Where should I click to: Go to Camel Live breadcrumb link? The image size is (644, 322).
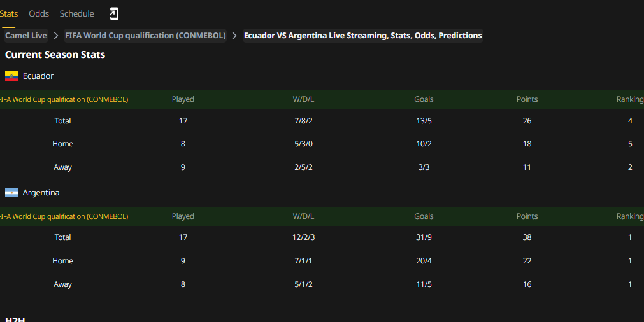tap(26, 36)
